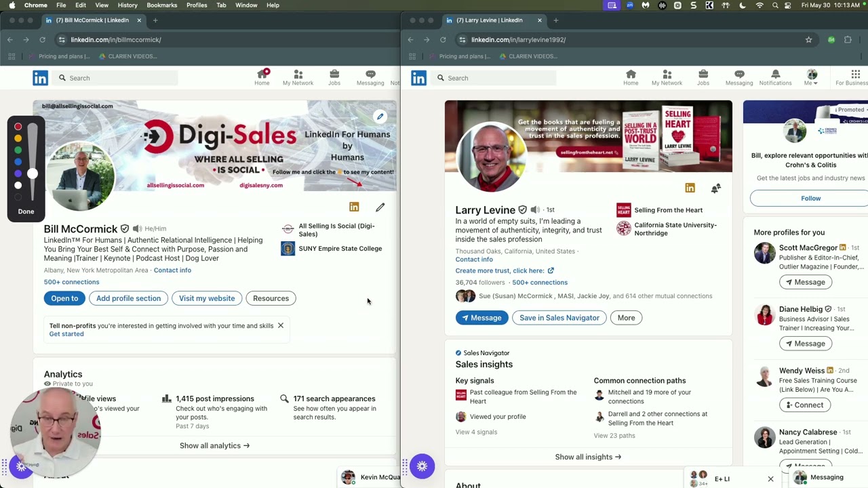Image resolution: width=868 pixels, height=488 pixels.
Task: Open More actions on Larry Levine's profile
Action: (626, 317)
